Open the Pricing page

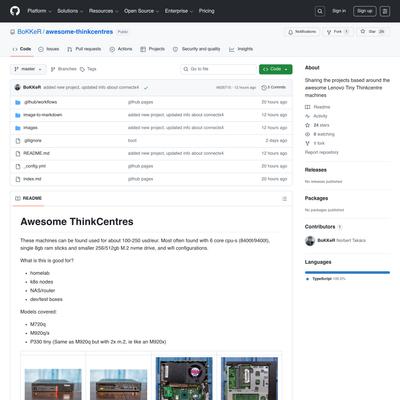(x=207, y=11)
